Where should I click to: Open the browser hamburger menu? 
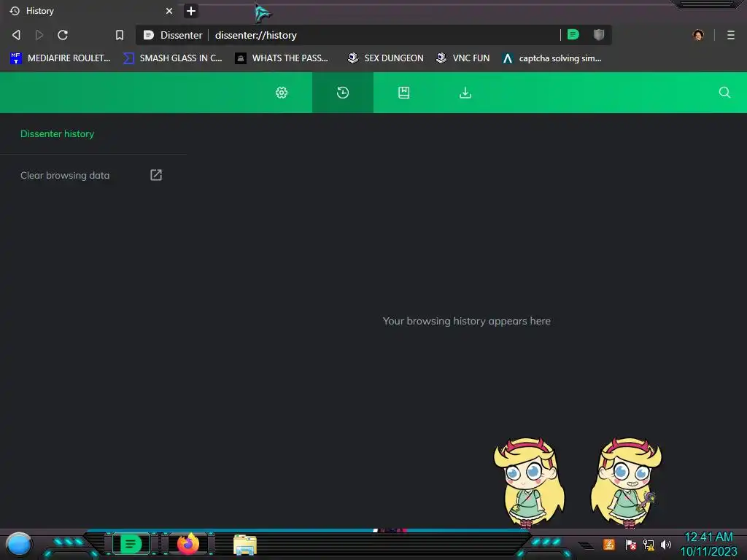pyautogui.click(x=731, y=35)
